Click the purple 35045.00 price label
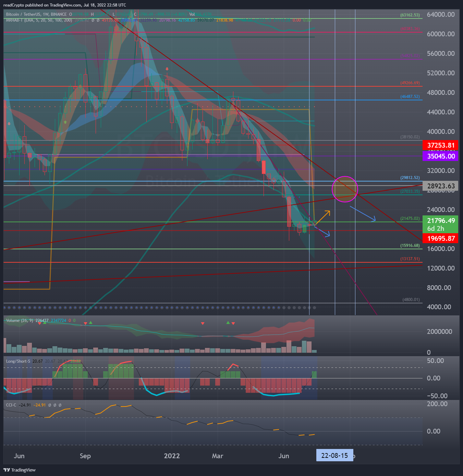The width and height of the screenshot is (463, 476). click(441, 156)
